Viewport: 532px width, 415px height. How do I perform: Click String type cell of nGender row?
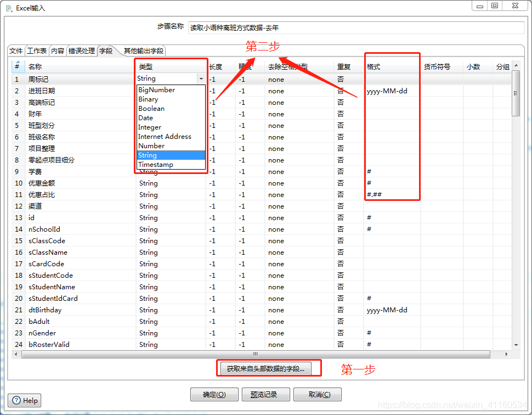[171, 333]
